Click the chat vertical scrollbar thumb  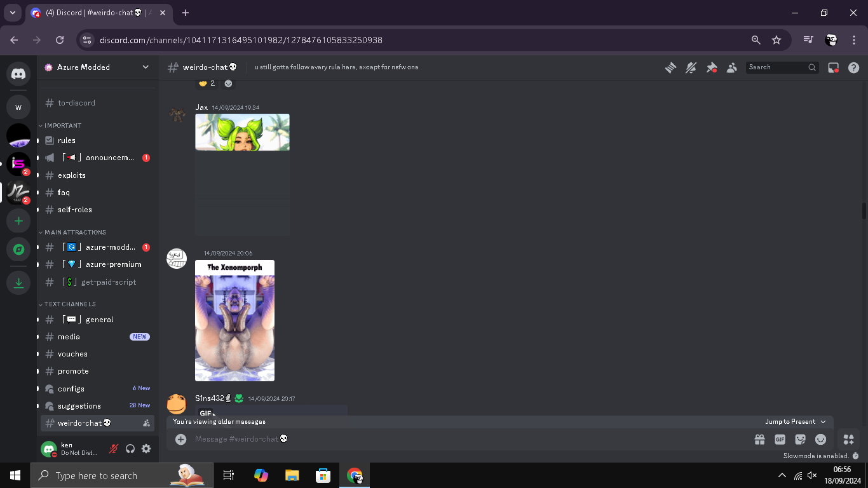point(864,210)
